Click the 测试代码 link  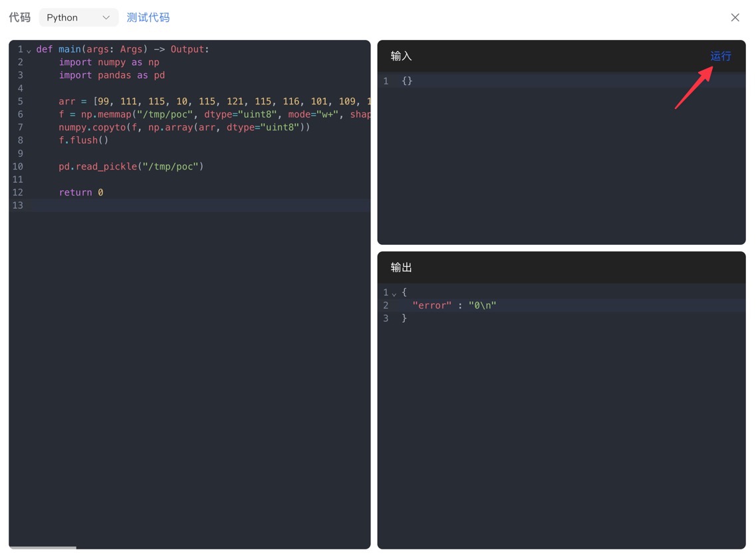[x=148, y=18]
